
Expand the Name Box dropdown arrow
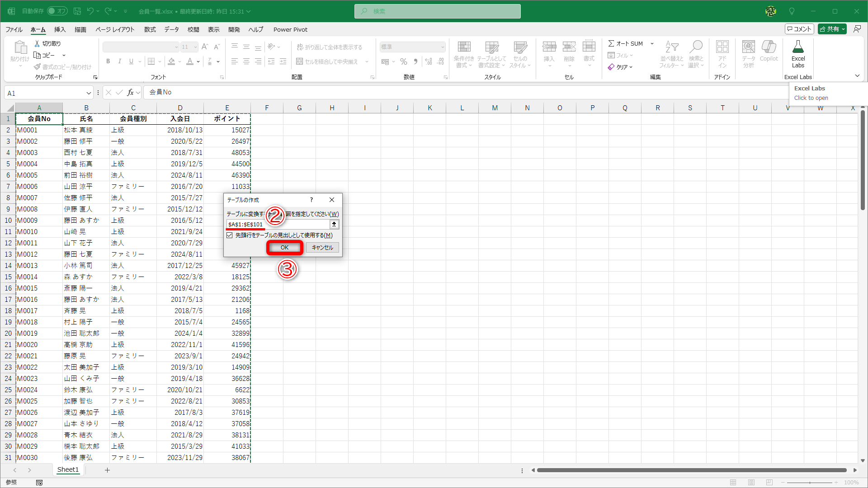(x=89, y=93)
